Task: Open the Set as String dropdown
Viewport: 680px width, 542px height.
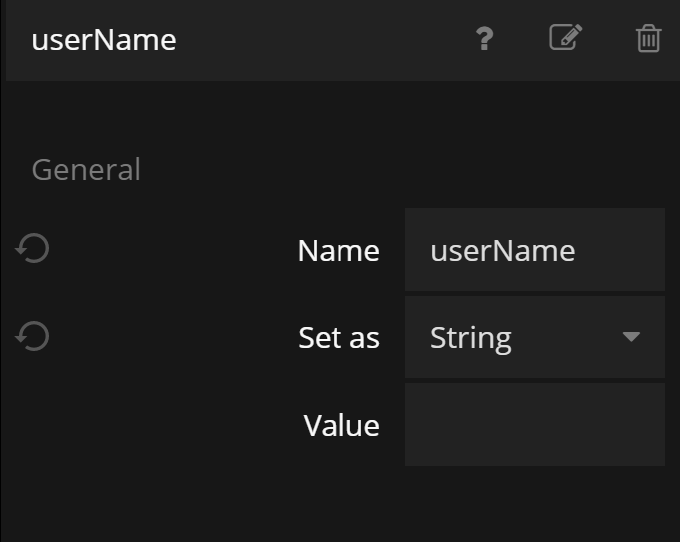Action: click(534, 337)
